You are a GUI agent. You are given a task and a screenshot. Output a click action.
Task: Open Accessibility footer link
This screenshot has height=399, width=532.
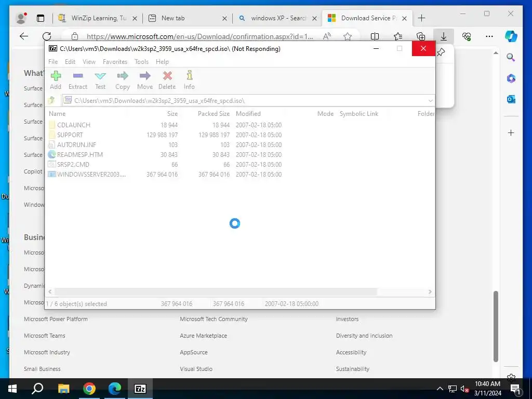point(351,352)
